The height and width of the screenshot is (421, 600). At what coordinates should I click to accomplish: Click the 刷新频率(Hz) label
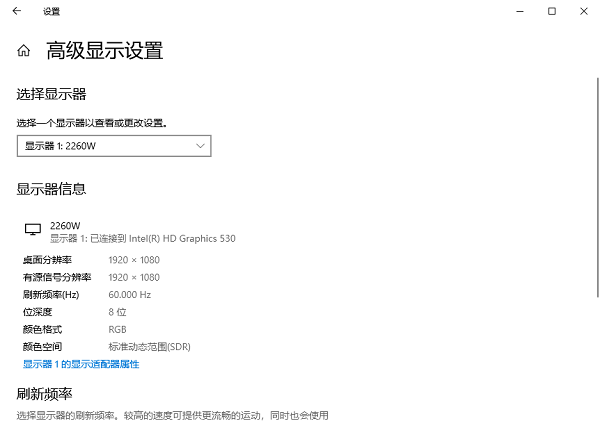51,295
